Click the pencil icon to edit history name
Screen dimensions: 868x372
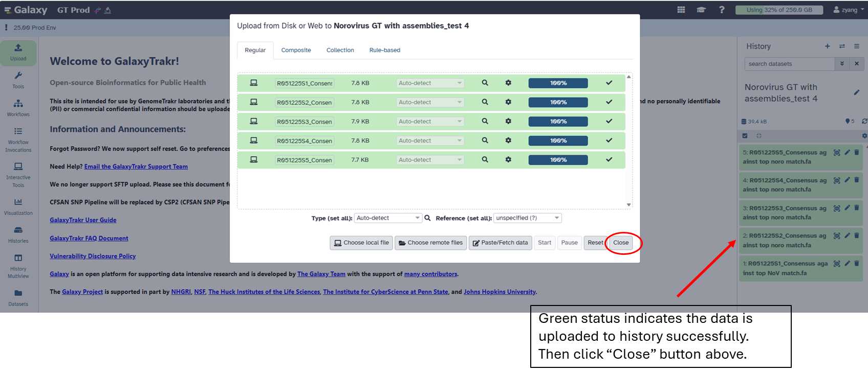coord(856,93)
